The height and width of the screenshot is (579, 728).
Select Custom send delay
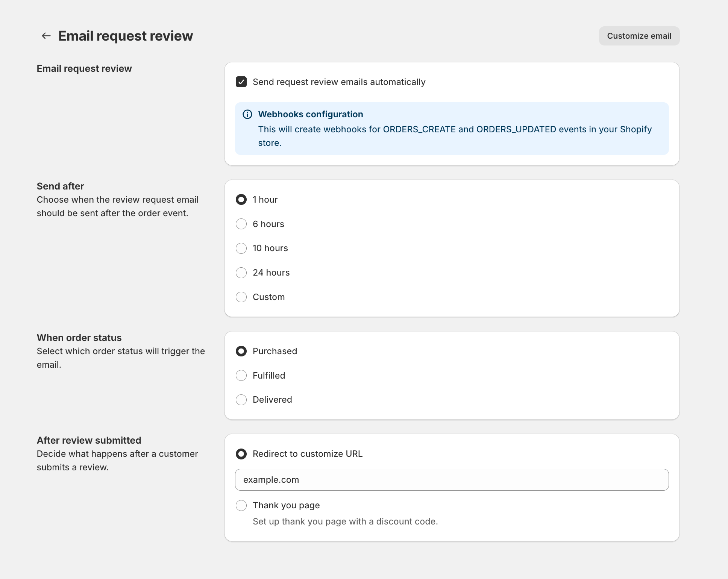tap(241, 297)
